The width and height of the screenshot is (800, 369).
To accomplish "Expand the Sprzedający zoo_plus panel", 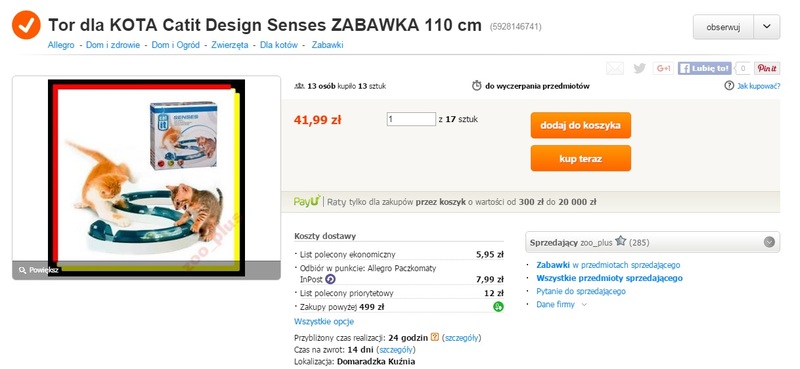I will tap(769, 242).
